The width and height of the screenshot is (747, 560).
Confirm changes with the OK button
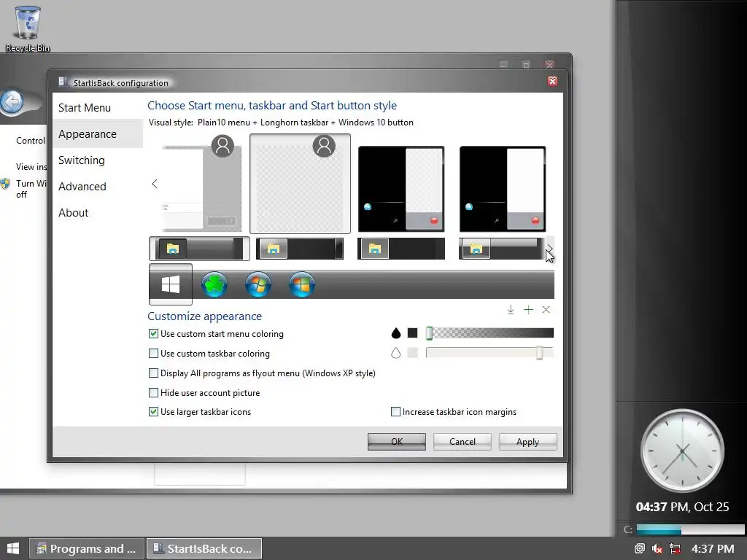pyautogui.click(x=396, y=441)
